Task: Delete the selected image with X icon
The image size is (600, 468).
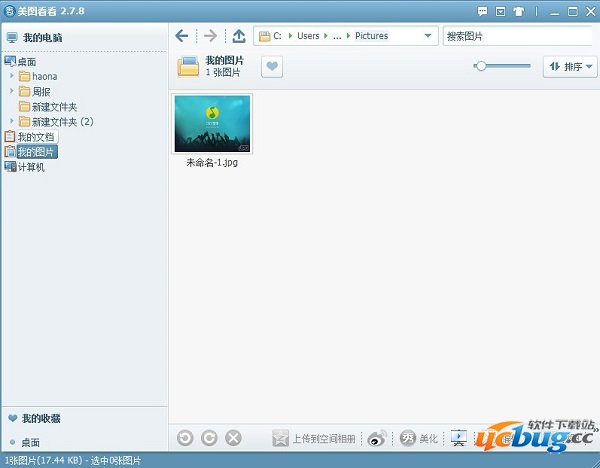Action: pos(233,438)
